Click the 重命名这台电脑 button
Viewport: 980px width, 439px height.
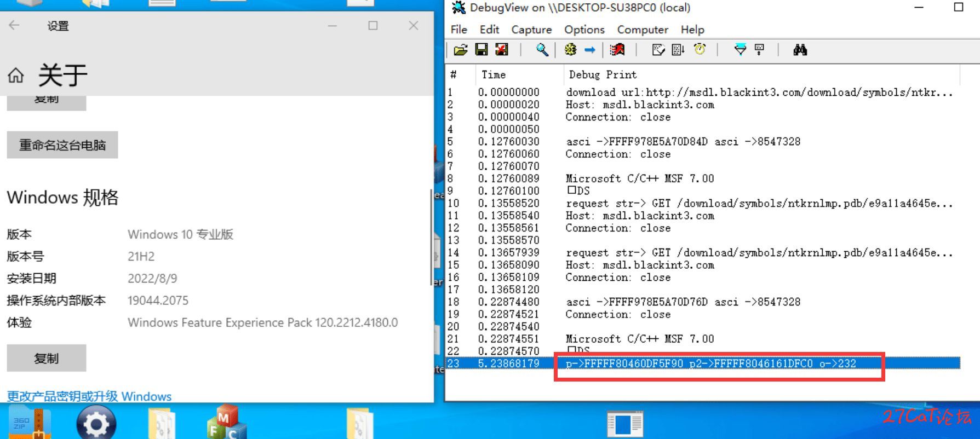pos(62,145)
